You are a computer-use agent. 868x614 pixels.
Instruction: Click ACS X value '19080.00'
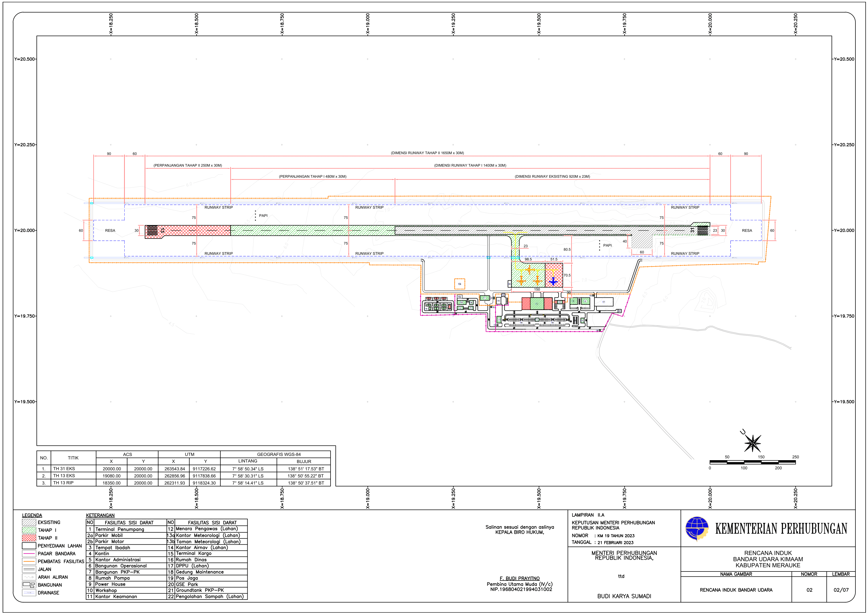pos(111,476)
